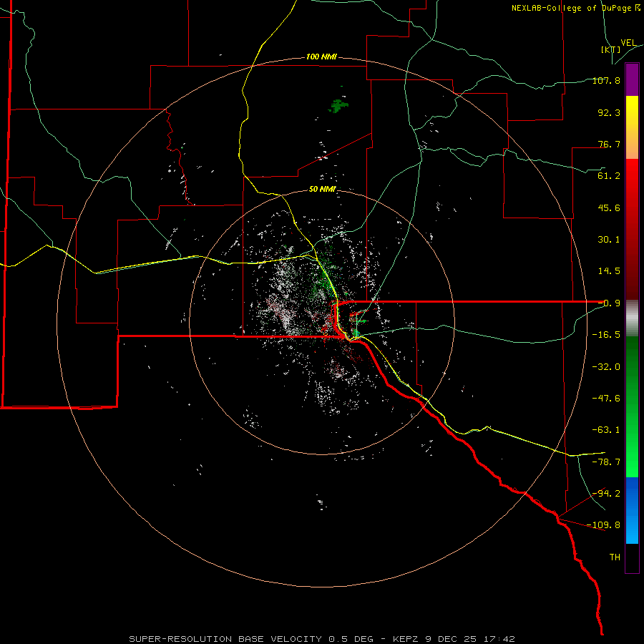Click the 100 NMI range ring label
This screenshot has height=644, width=644.
tap(321, 57)
